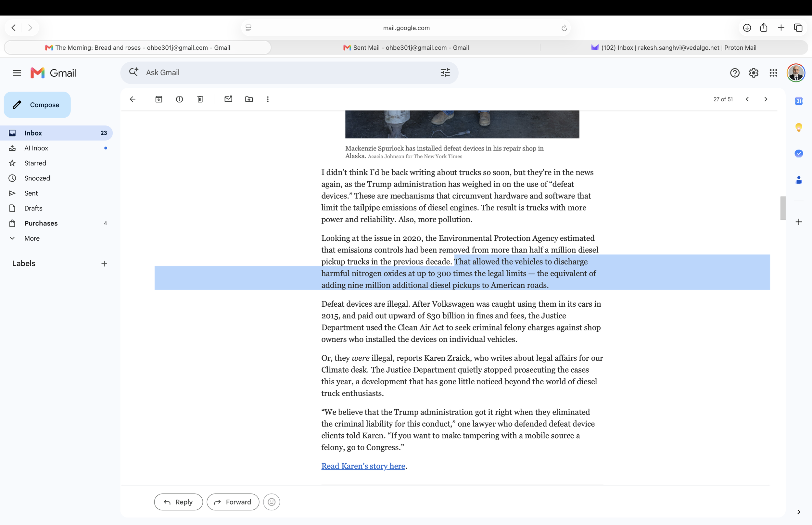Reload the page

[564, 28]
